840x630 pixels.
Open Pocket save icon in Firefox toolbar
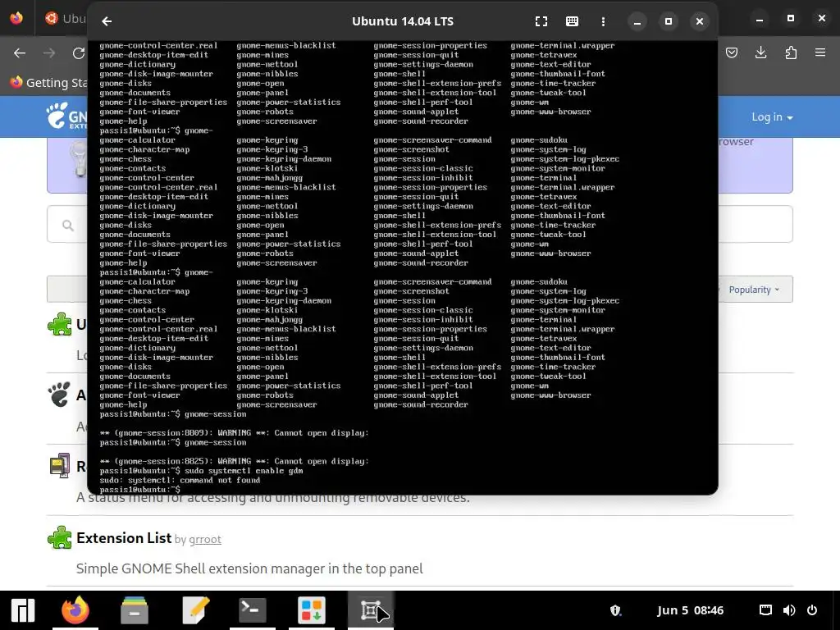tap(731, 52)
